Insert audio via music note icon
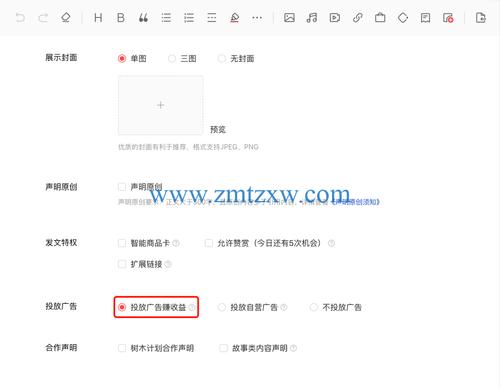The image size is (500, 389). coord(312,17)
